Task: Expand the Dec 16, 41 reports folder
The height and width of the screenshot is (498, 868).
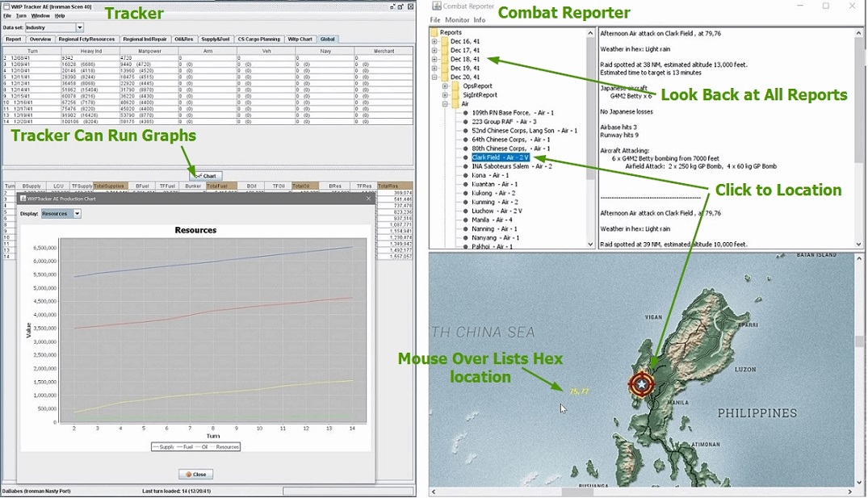Action: point(434,41)
